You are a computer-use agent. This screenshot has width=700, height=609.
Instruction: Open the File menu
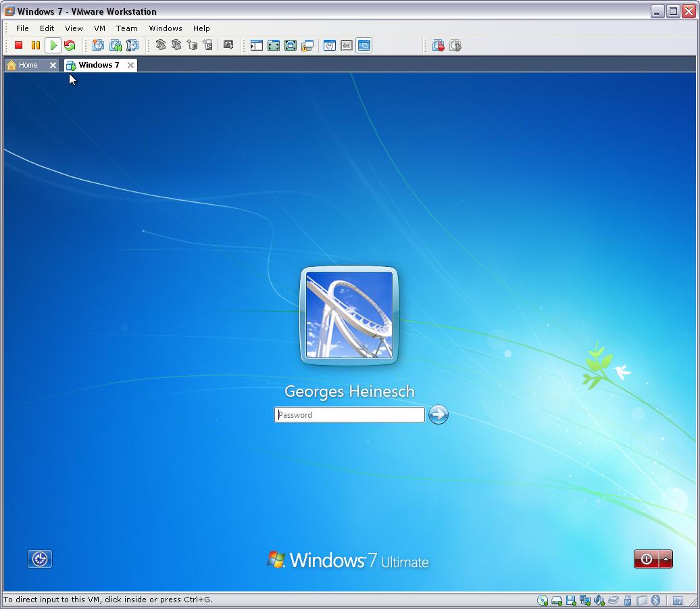(x=22, y=28)
